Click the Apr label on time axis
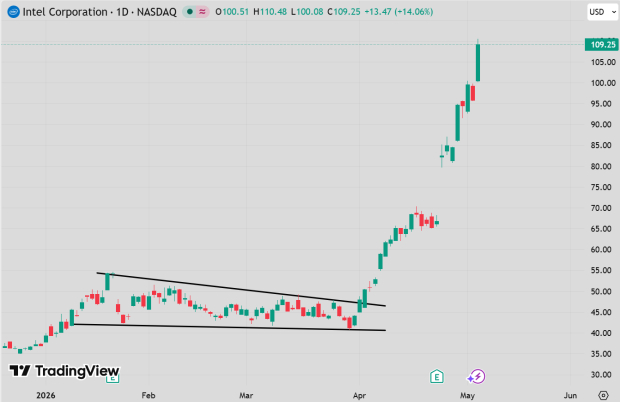This screenshot has width=620, height=402. point(359,395)
